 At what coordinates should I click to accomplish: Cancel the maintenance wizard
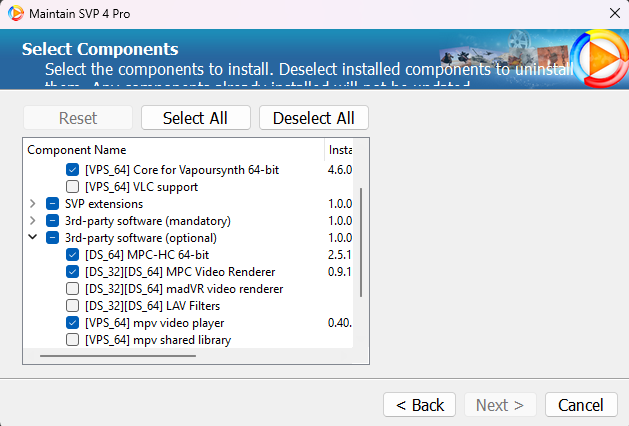click(x=581, y=405)
